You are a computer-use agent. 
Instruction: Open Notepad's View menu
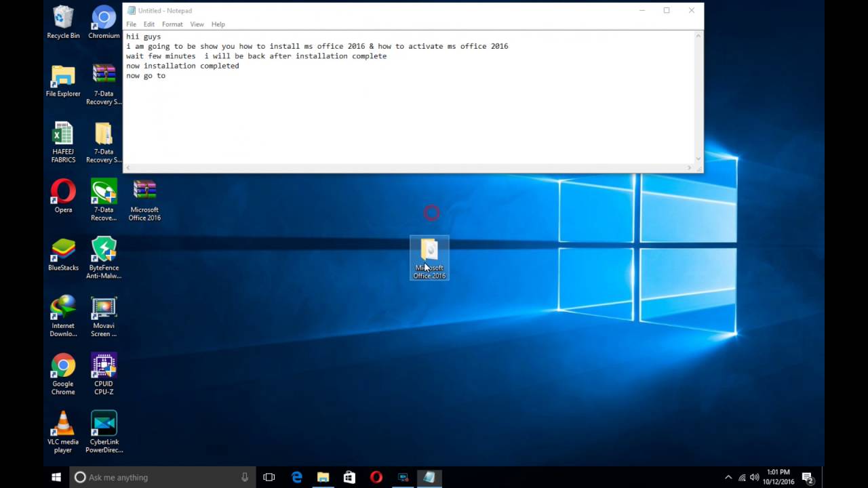coord(197,24)
